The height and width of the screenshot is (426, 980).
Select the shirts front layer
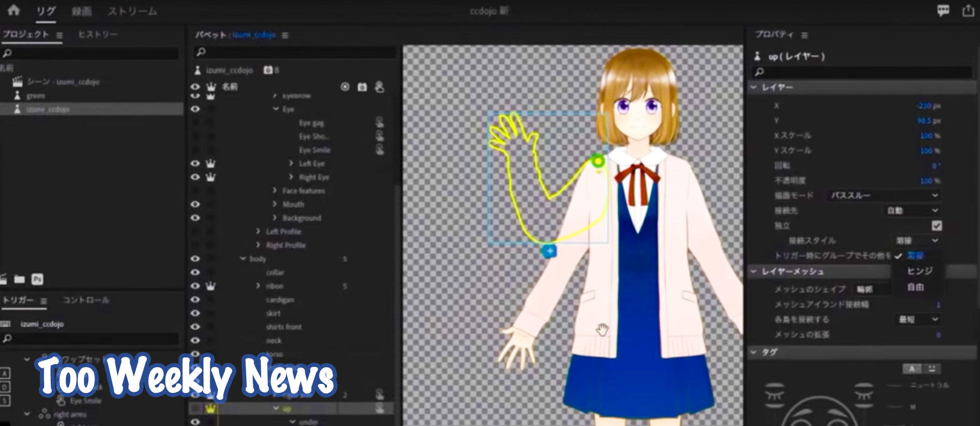[x=283, y=327]
